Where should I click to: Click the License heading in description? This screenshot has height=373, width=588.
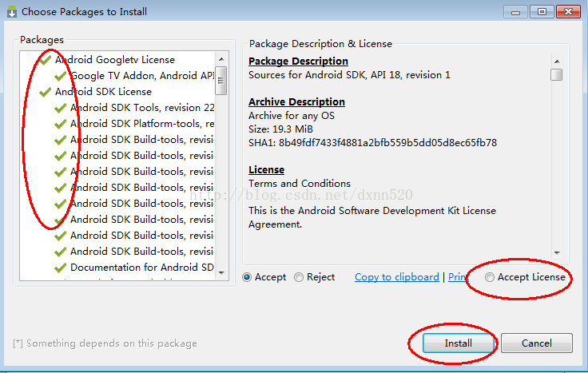pyautogui.click(x=266, y=170)
